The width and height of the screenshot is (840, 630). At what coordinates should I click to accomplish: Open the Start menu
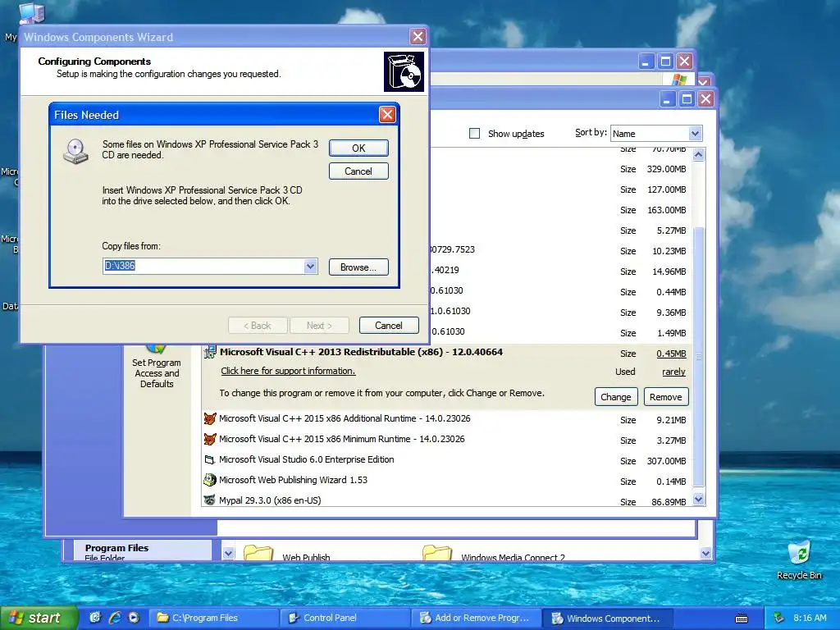point(39,619)
